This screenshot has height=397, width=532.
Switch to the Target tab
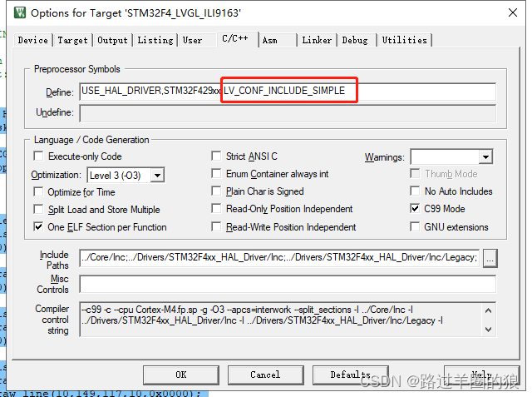pos(72,40)
